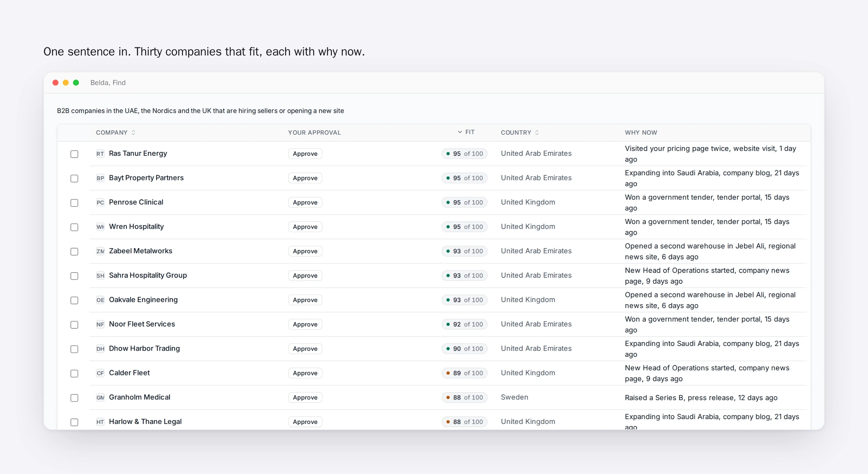Viewport: 868px width, 474px height.
Task: Click the 89 of 100 fit badge for Calder Fleet
Action: point(464,373)
